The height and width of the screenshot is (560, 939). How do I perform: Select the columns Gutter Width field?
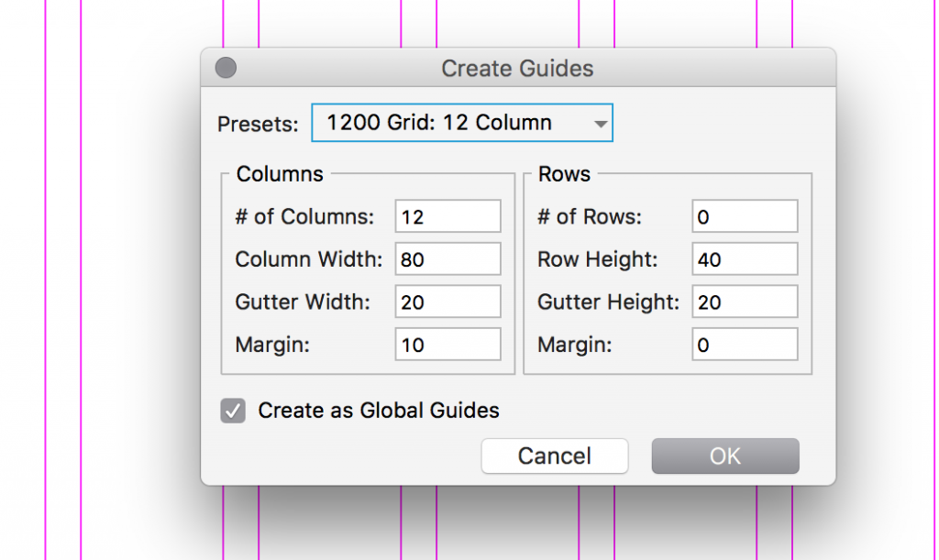point(448,302)
